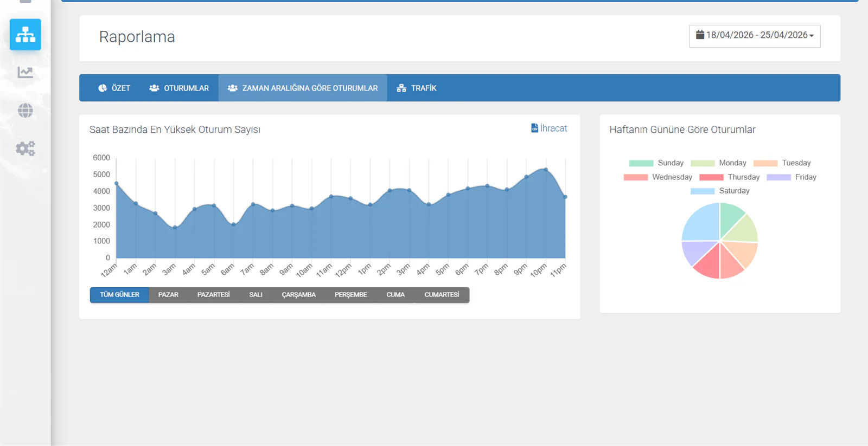868x446 pixels.
Task: Open the line chart sidebar icon
Action: point(25,72)
